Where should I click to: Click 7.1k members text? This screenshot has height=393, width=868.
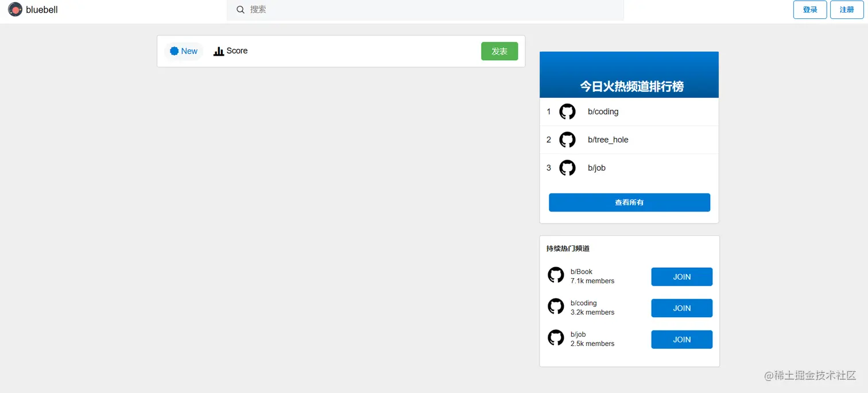[592, 281]
